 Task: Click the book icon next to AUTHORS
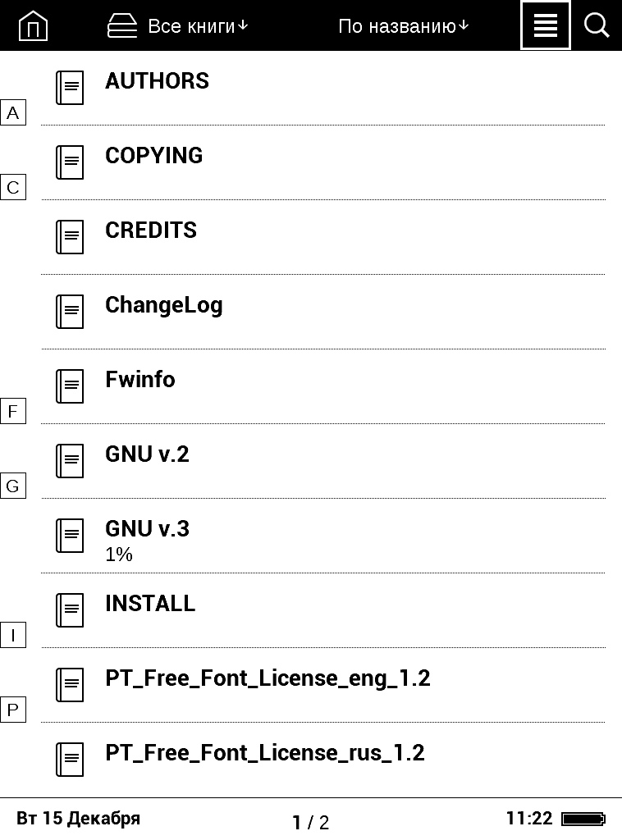(70, 88)
